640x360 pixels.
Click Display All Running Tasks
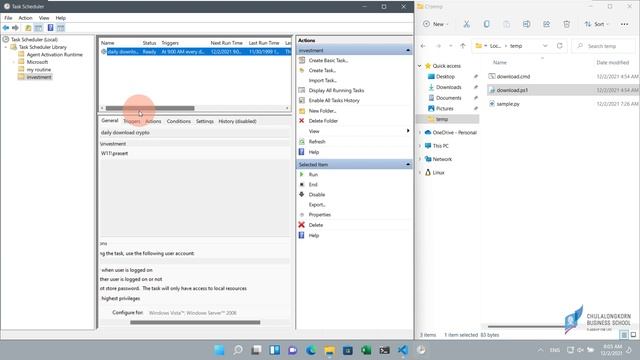[x=336, y=90]
